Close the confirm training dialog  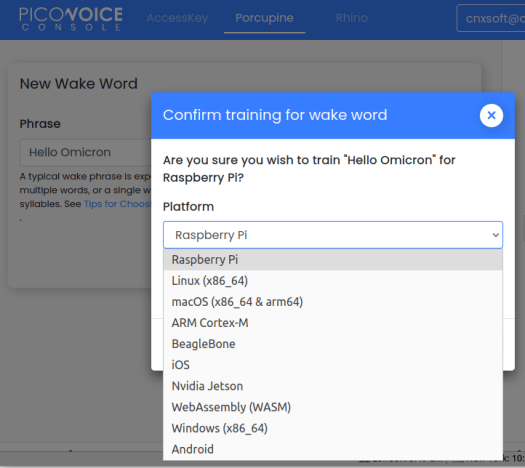tap(491, 115)
